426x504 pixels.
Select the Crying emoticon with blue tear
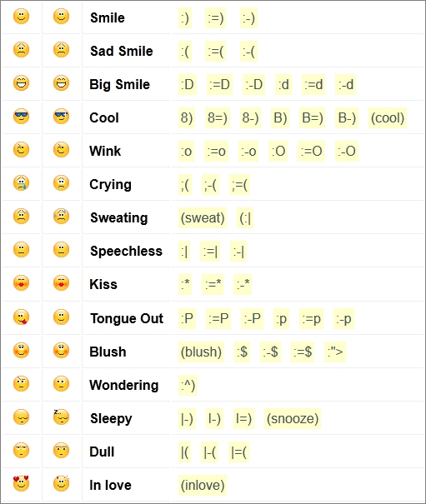click(21, 183)
